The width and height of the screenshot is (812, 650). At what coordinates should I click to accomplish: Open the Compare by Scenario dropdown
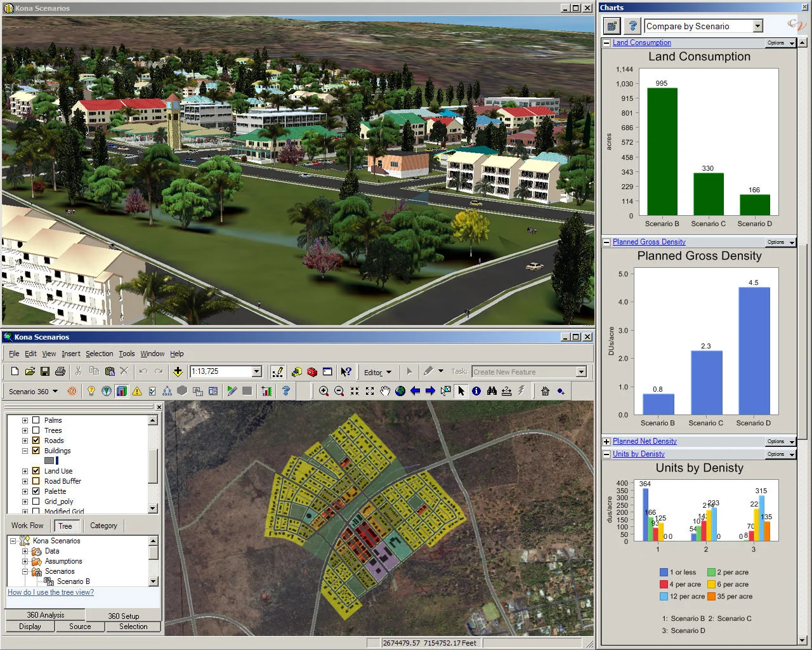(x=757, y=26)
